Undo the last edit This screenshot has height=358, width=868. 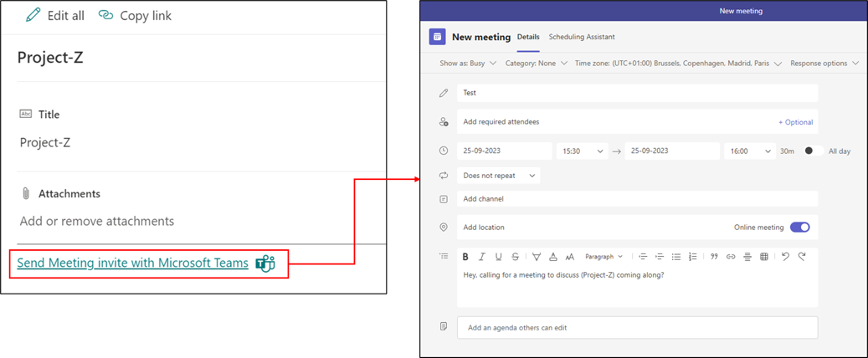pos(785,256)
